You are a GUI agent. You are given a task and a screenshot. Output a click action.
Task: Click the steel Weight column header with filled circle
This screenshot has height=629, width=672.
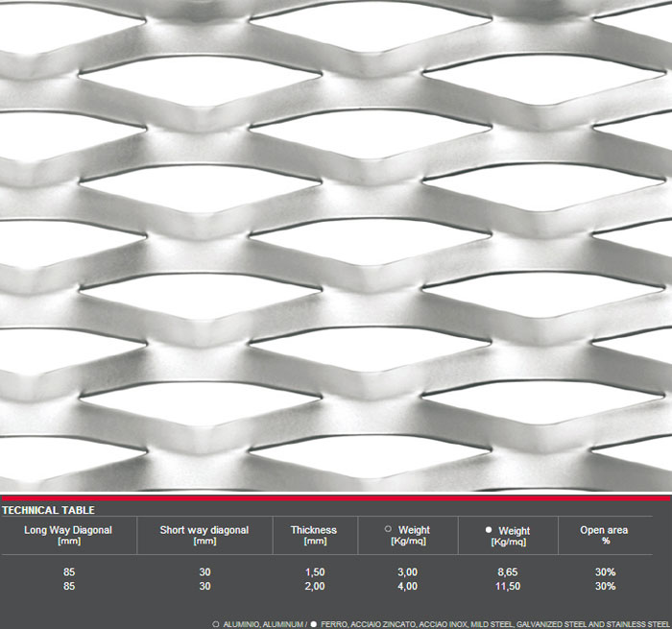[x=508, y=536]
